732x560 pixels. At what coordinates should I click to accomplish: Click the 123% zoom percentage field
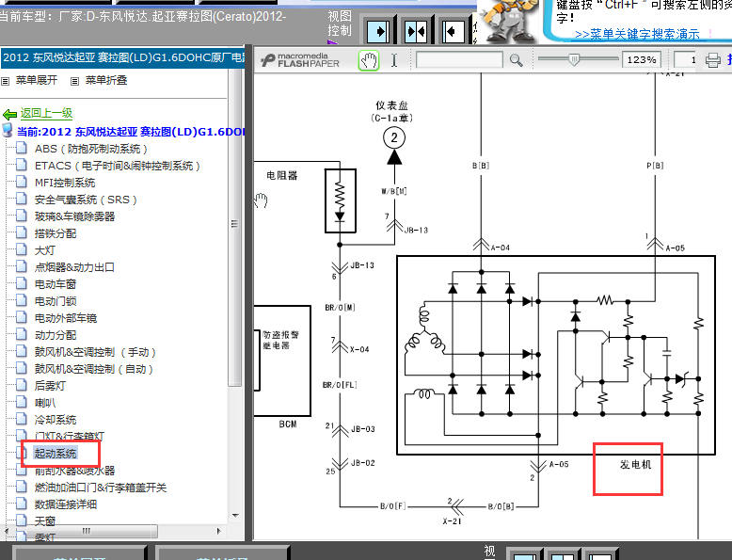tap(641, 60)
